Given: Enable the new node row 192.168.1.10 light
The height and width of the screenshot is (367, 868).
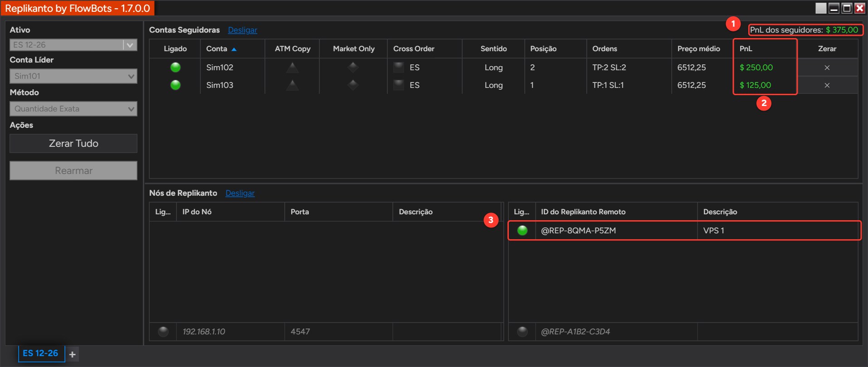Looking at the screenshot, I should coord(163,332).
